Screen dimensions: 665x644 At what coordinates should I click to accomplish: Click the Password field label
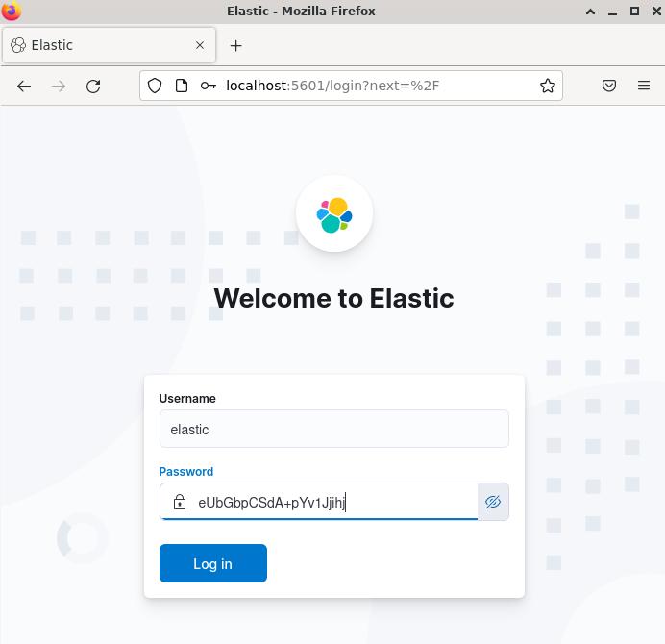point(185,471)
